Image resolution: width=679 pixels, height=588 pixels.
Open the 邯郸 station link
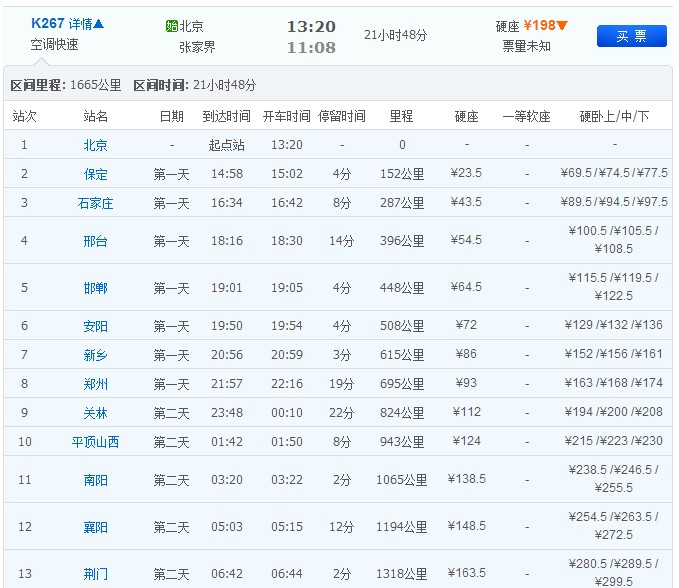[x=96, y=288]
